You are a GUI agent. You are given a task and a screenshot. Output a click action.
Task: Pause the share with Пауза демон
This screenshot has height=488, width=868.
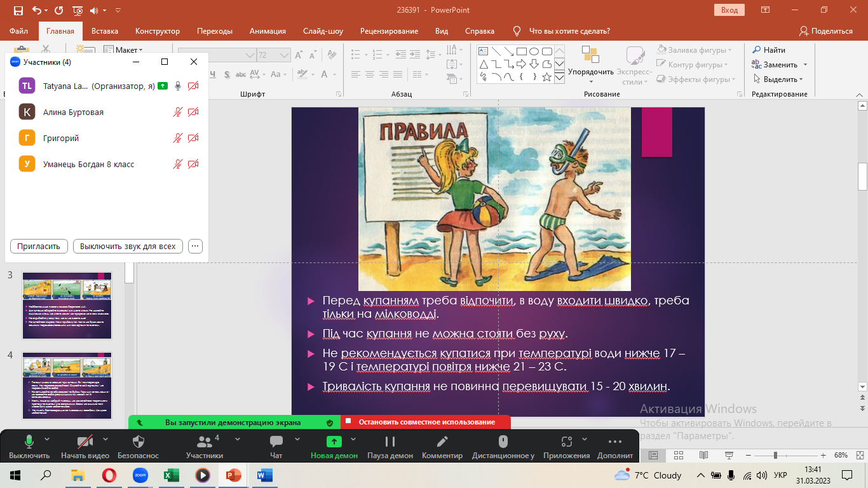pyautogui.click(x=390, y=442)
